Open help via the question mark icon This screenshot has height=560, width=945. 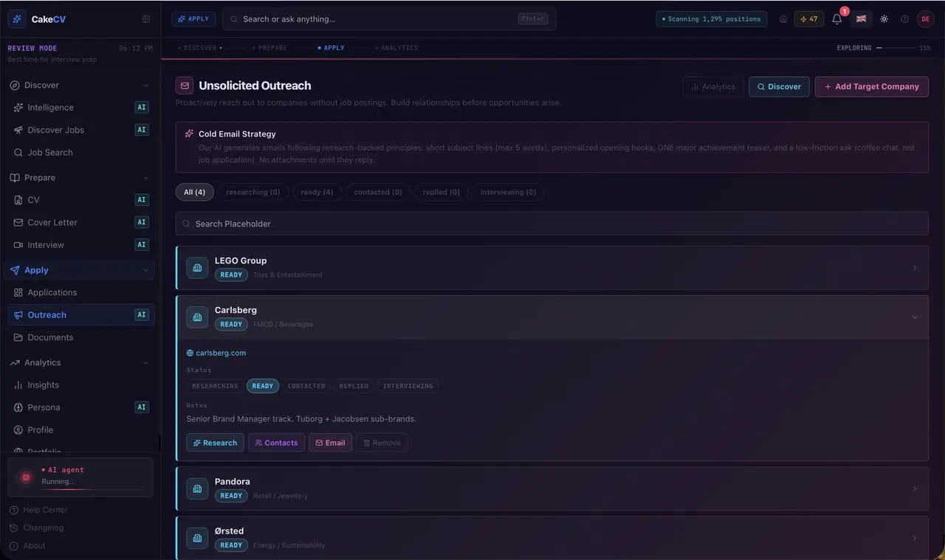click(x=904, y=19)
